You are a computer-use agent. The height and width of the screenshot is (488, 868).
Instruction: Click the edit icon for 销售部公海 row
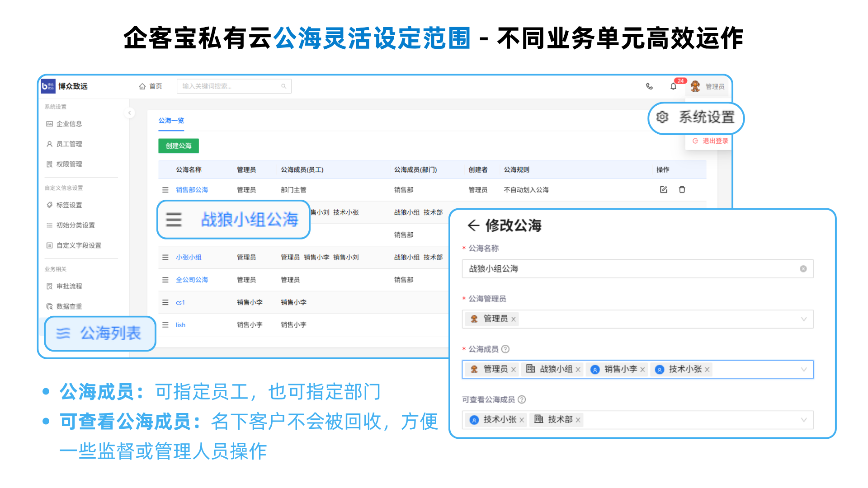(663, 190)
